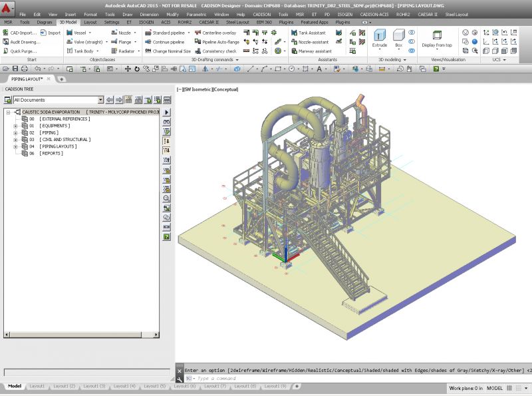
Task: Activate Centerline overlay tool
Action: coord(215,33)
